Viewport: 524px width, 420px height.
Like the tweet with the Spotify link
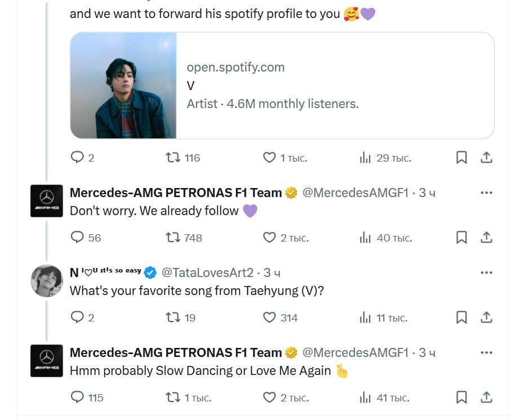pyautogui.click(x=270, y=158)
